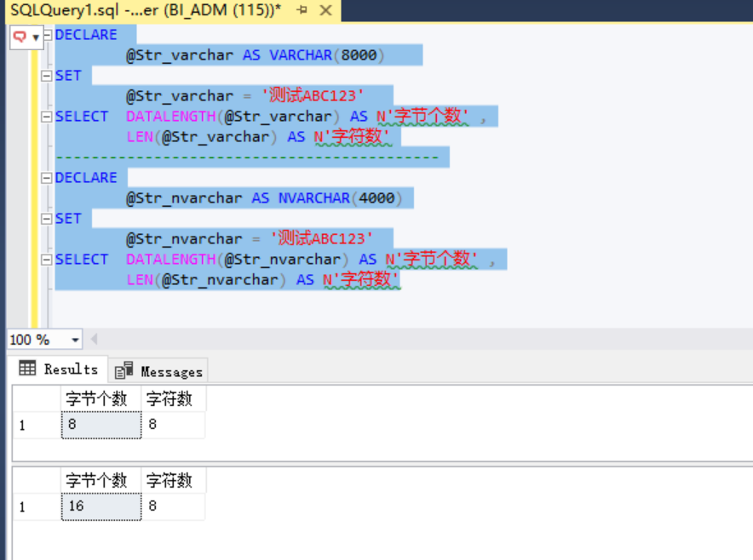The image size is (753, 560).
Task: Click LEN(@Str_varchar) in the code
Action: pos(202,137)
